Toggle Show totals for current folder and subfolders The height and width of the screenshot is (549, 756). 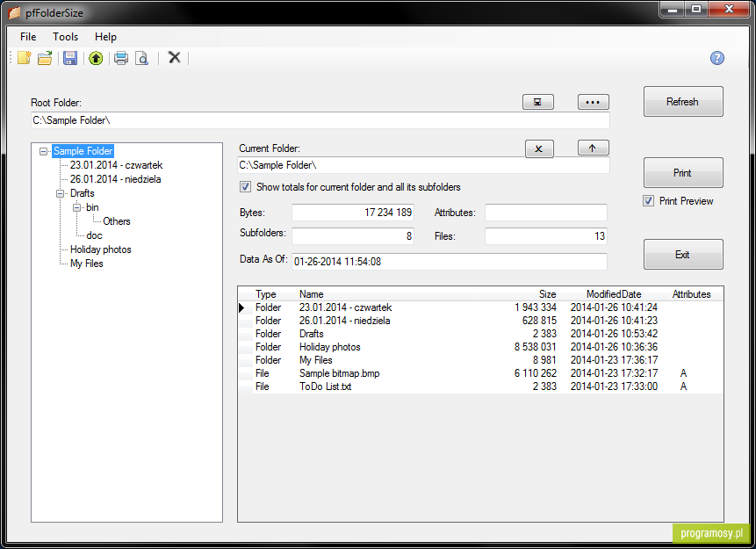[x=245, y=187]
